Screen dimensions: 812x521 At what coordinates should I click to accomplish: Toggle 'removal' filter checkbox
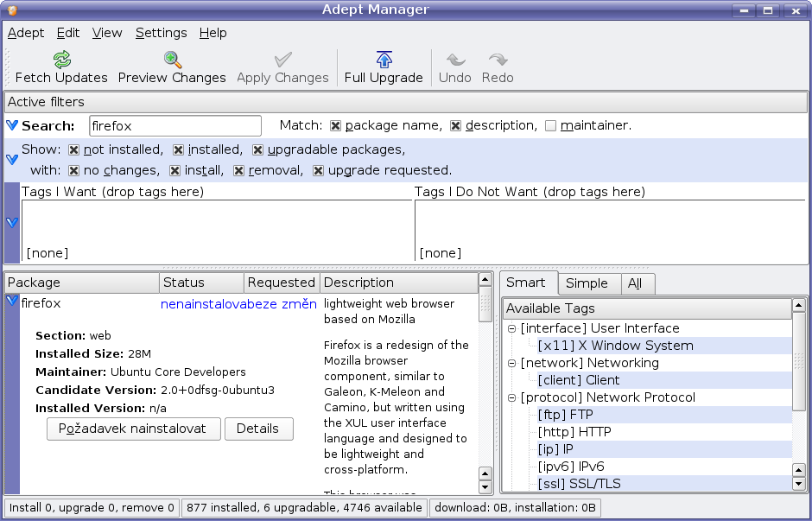point(238,171)
